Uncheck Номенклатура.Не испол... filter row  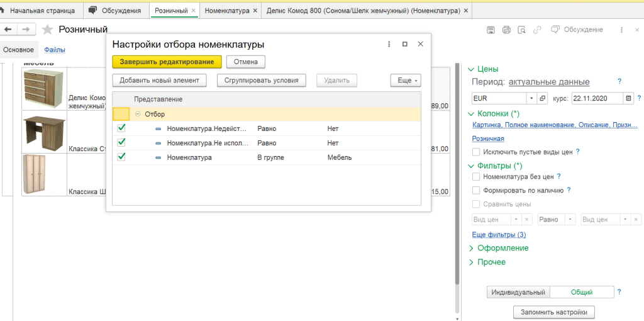[x=121, y=143]
